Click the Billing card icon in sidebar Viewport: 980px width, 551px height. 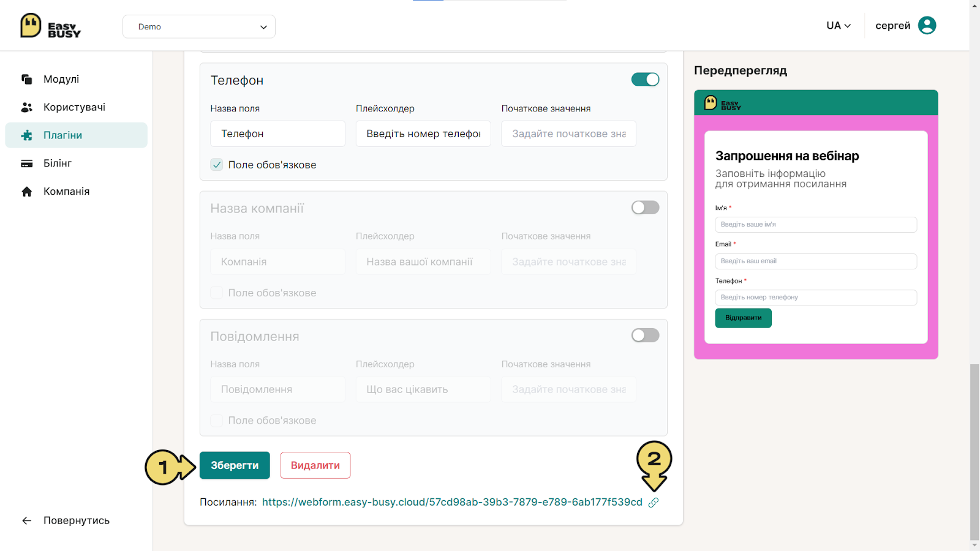[x=26, y=163]
